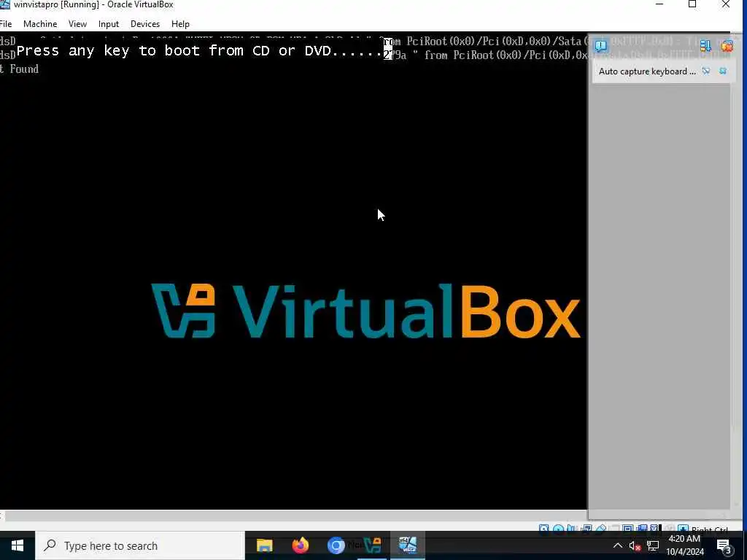
Task: Open the Help menu
Action: tap(180, 24)
